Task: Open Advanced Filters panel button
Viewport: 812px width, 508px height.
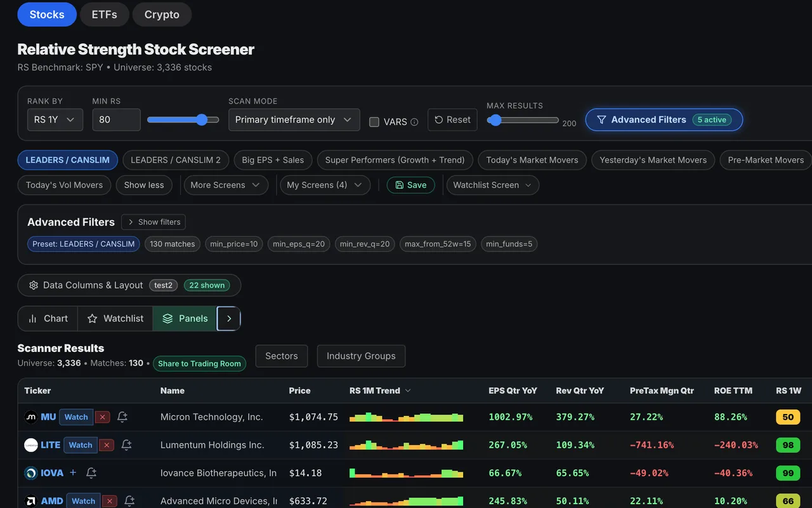Action: [x=664, y=119]
